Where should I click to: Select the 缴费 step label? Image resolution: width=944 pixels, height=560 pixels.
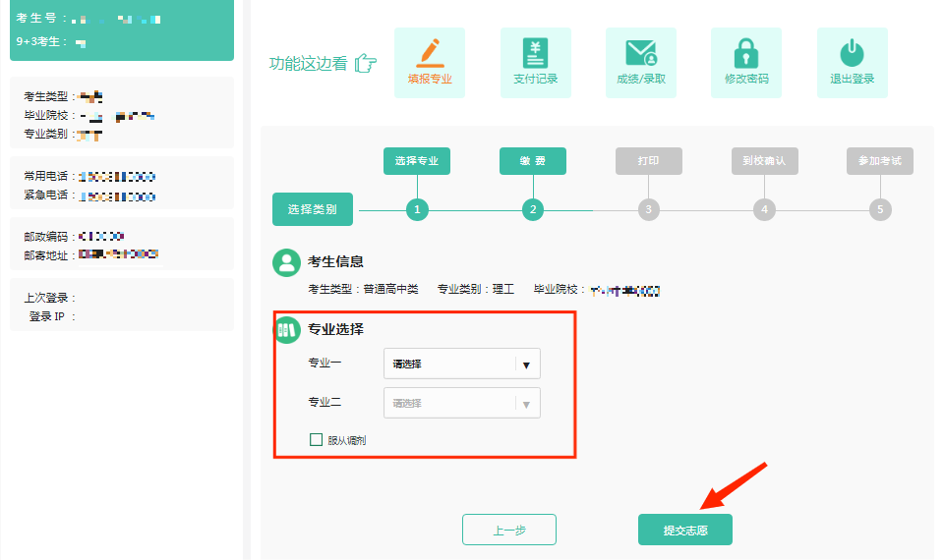point(533,160)
